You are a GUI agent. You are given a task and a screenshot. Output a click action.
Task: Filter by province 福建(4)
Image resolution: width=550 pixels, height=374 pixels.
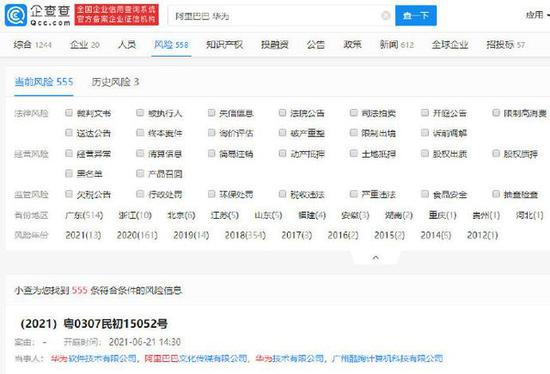click(x=312, y=215)
